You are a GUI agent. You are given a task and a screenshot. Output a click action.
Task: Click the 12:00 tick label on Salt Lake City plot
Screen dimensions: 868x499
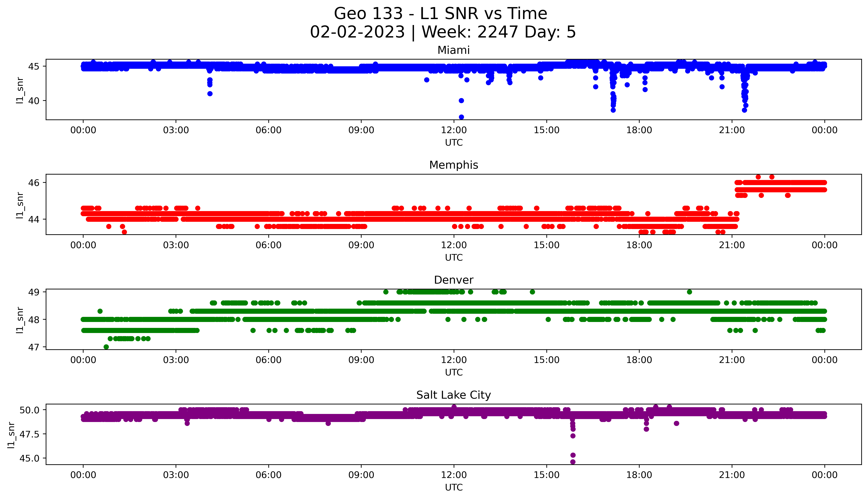pos(454,475)
